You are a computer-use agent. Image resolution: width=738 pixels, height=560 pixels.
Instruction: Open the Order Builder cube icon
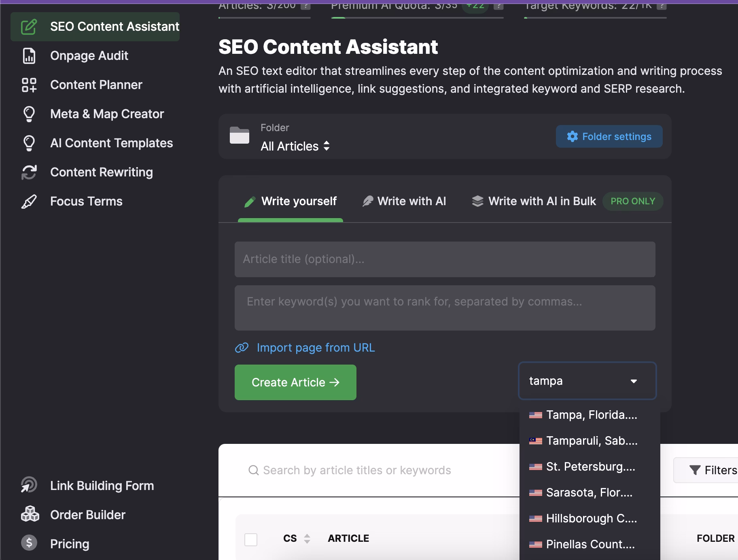29,514
